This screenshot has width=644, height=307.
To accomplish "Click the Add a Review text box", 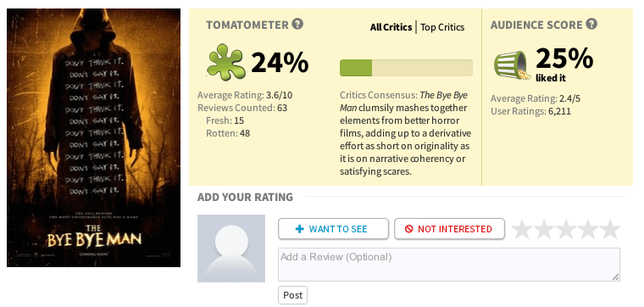I will [x=449, y=265].
